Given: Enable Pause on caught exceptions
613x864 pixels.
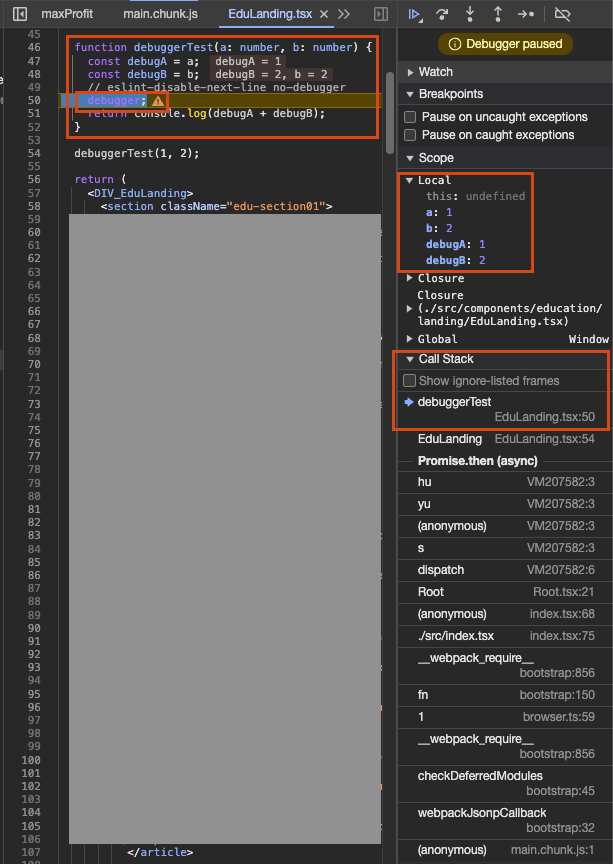Looking at the screenshot, I should click(x=410, y=135).
